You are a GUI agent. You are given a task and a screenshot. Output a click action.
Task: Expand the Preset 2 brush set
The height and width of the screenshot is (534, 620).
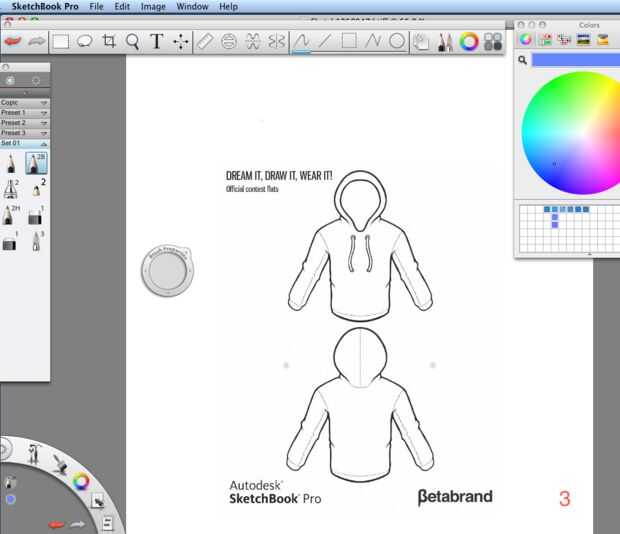(25, 123)
